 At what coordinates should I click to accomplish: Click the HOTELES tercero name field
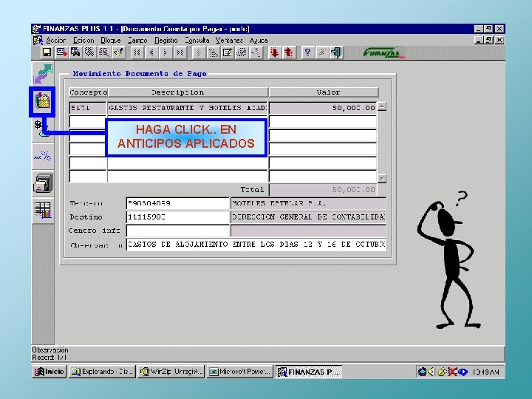[x=308, y=204]
